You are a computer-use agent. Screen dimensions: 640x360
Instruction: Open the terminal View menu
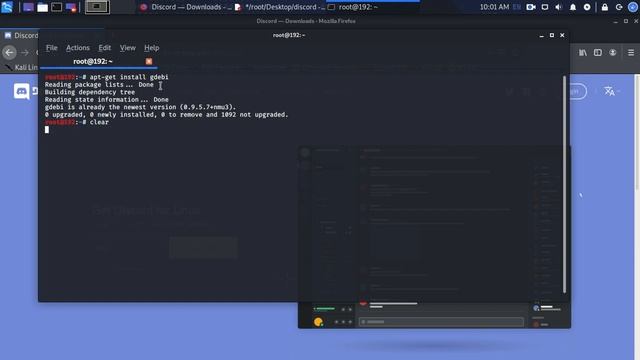pos(127,48)
